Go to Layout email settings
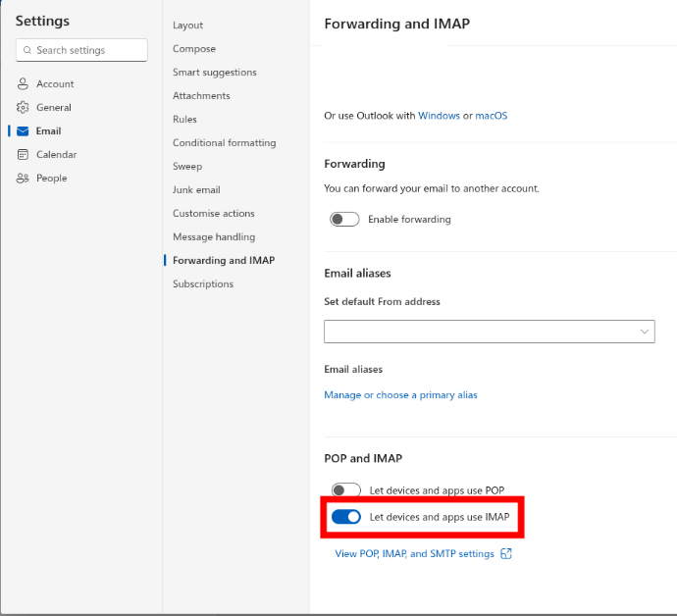The height and width of the screenshot is (616, 677). coord(187,26)
